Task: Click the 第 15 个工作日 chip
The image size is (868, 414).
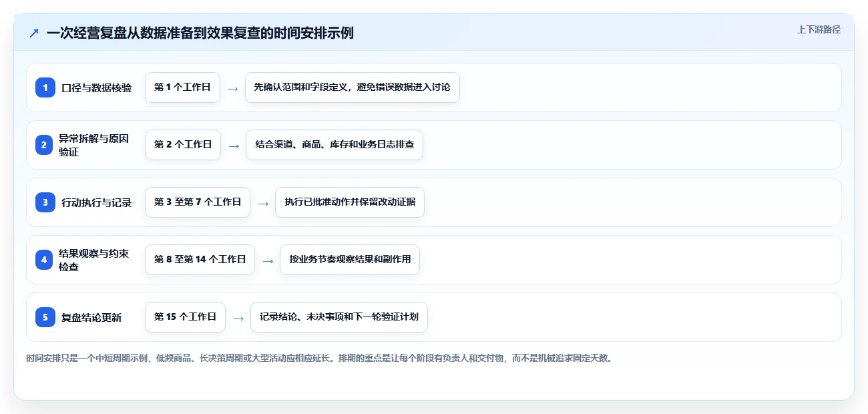Action: 185,317
